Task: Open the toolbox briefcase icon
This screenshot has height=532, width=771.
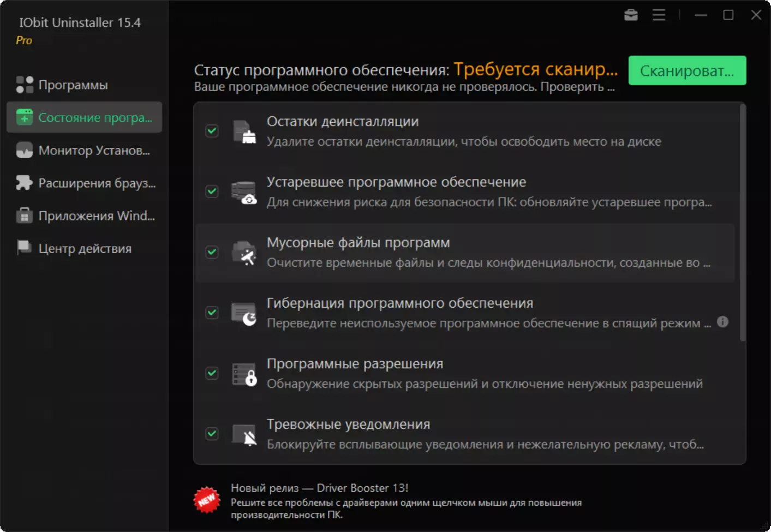Action: 631,15
